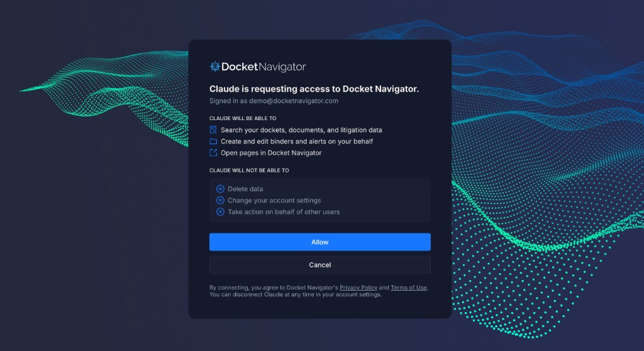
Task: Click the Docket Navigator logo icon
Action: point(215,67)
